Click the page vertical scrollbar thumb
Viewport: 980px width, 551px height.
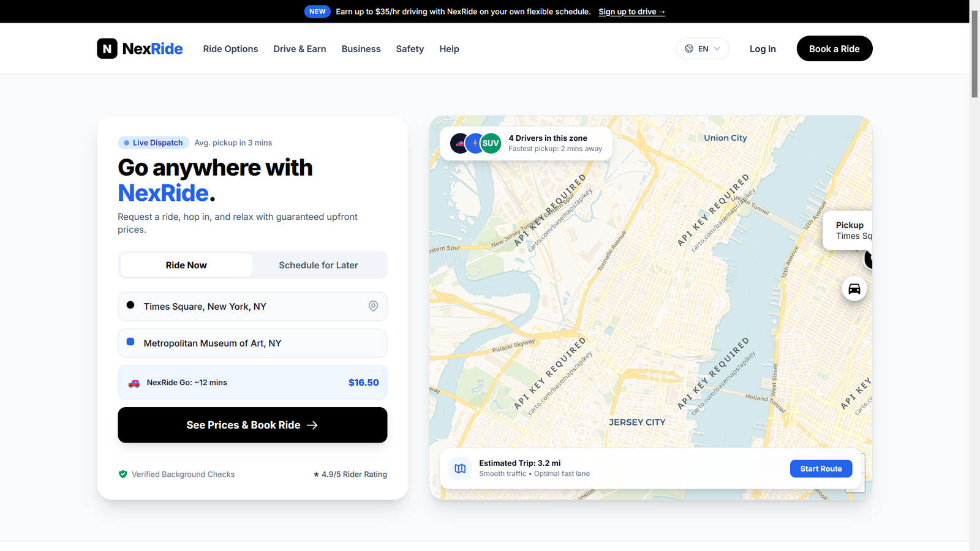(974, 53)
